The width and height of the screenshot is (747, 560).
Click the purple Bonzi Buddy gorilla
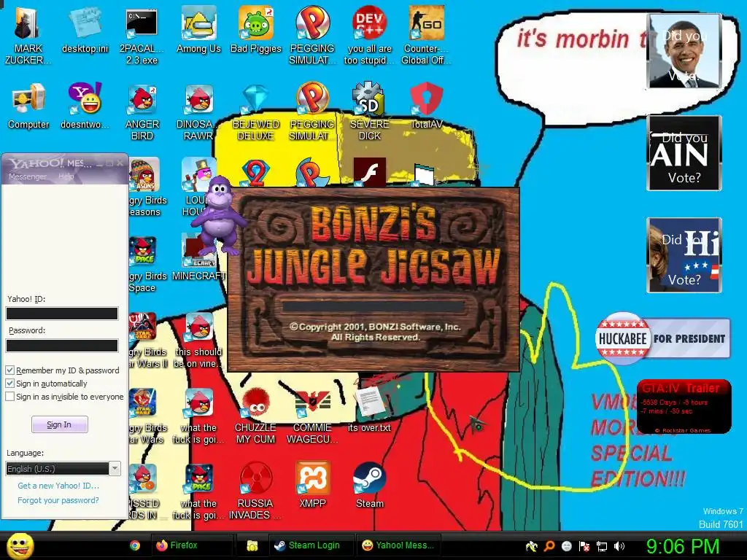218,215
